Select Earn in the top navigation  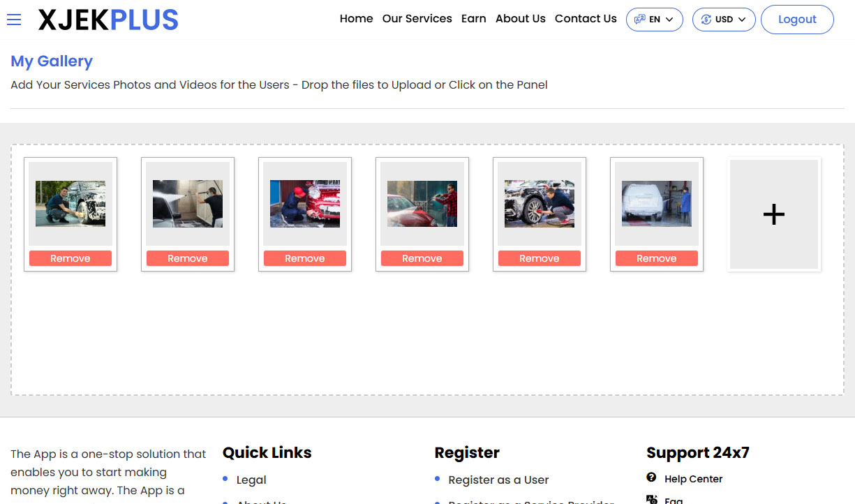point(473,19)
